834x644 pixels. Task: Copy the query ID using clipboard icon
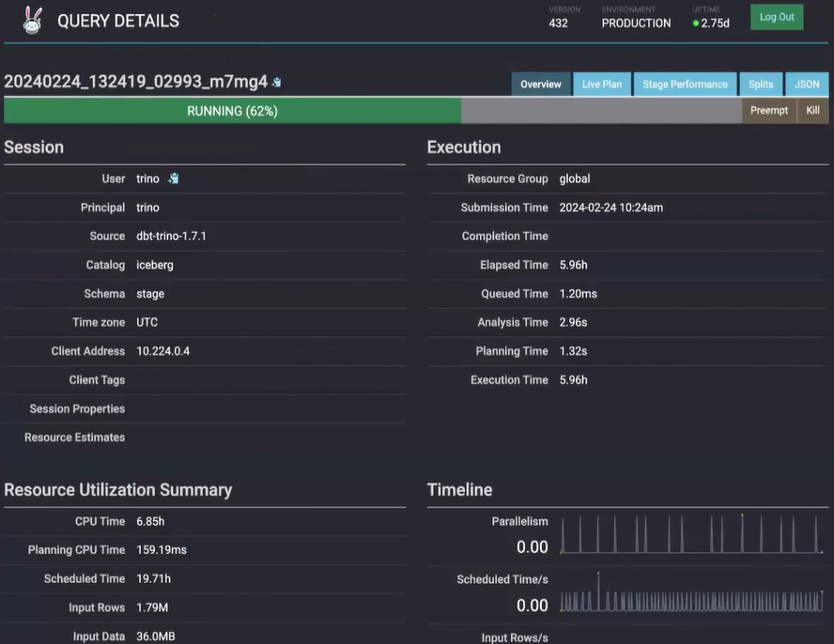[x=277, y=83]
